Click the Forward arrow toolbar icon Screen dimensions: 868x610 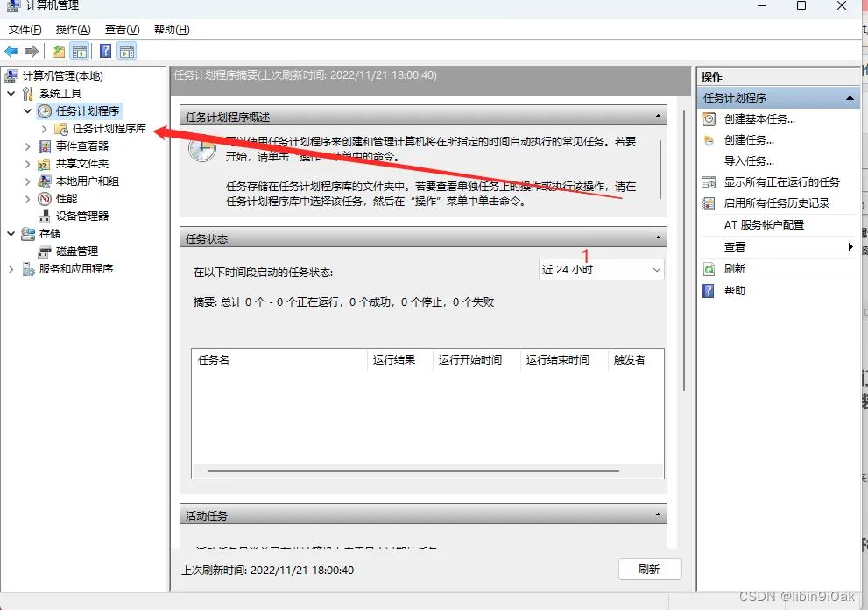click(32, 52)
